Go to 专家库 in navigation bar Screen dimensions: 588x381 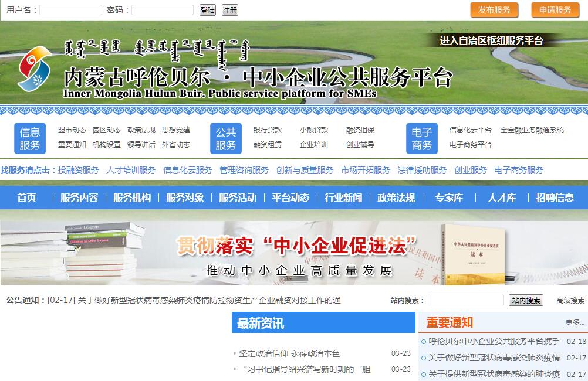tap(449, 198)
